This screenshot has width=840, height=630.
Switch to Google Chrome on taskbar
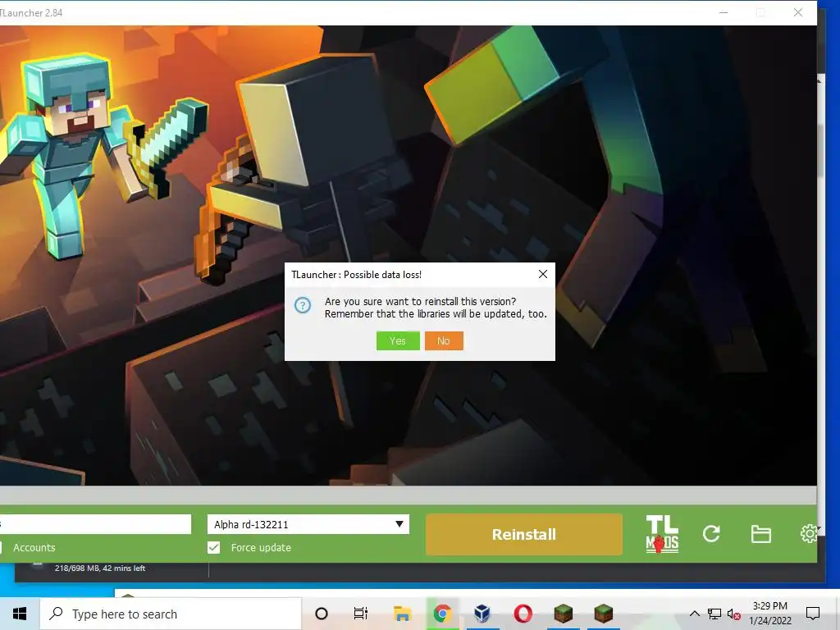pos(442,614)
